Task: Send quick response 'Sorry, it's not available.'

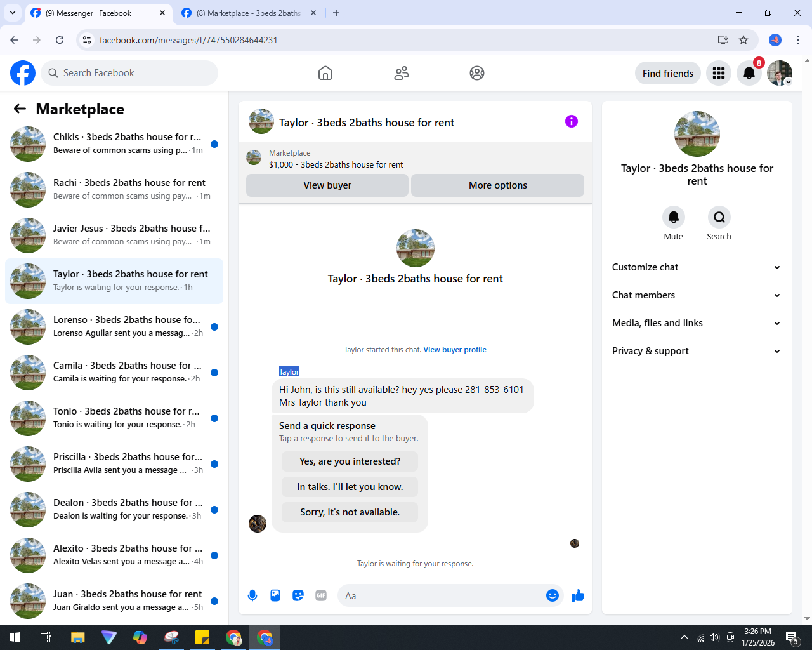Action: [x=350, y=512]
